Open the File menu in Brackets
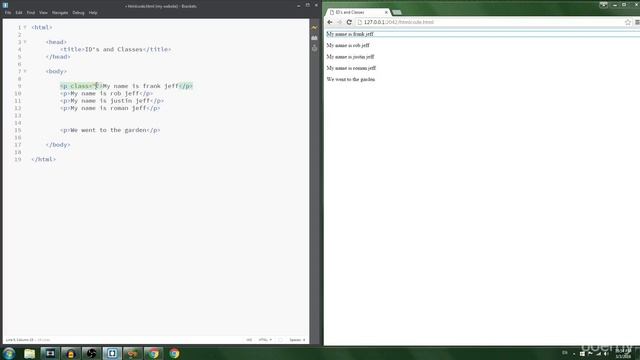The image size is (640, 360). tap(8, 13)
